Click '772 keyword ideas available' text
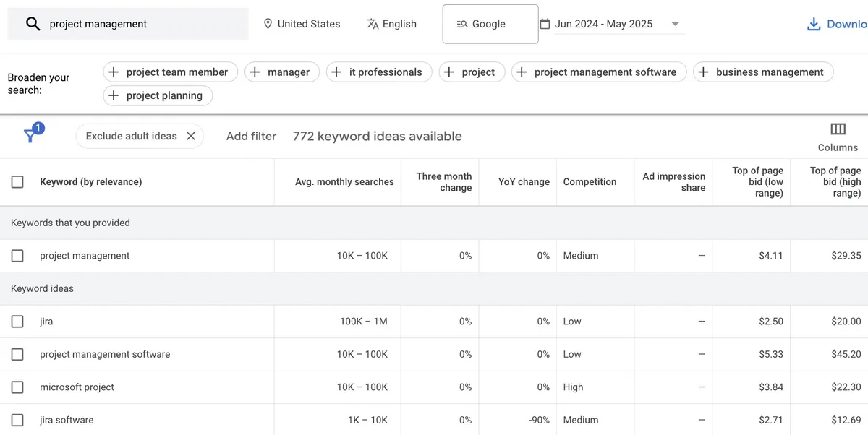The height and width of the screenshot is (435, 868). [377, 136]
